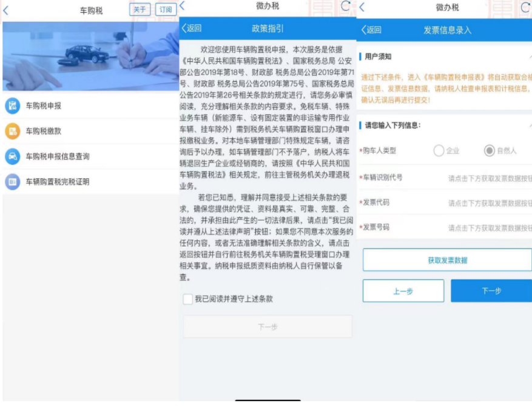The image size is (532, 406).
Task: Tap back chevron on 车购税 title bar
Action: click(x=7, y=10)
